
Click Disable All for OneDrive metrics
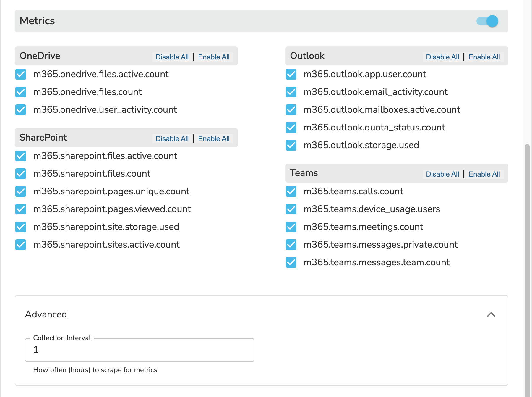tap(172, 57)
